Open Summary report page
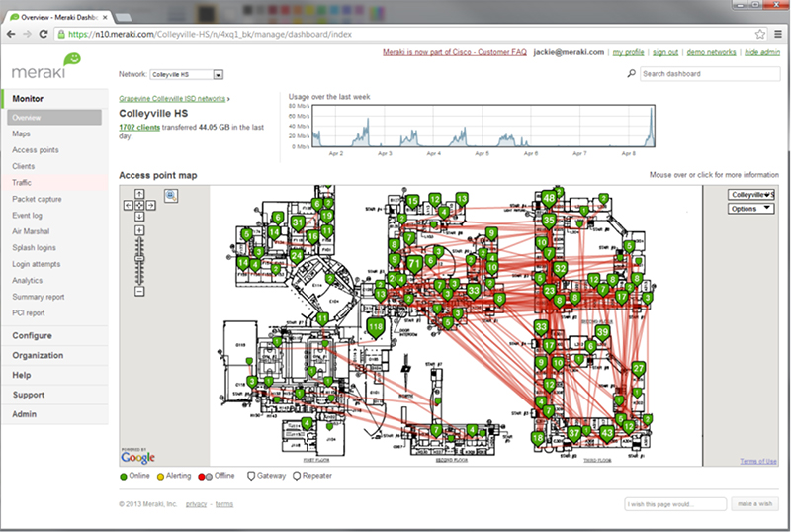 pyautogui.click(x=39, y=297)
